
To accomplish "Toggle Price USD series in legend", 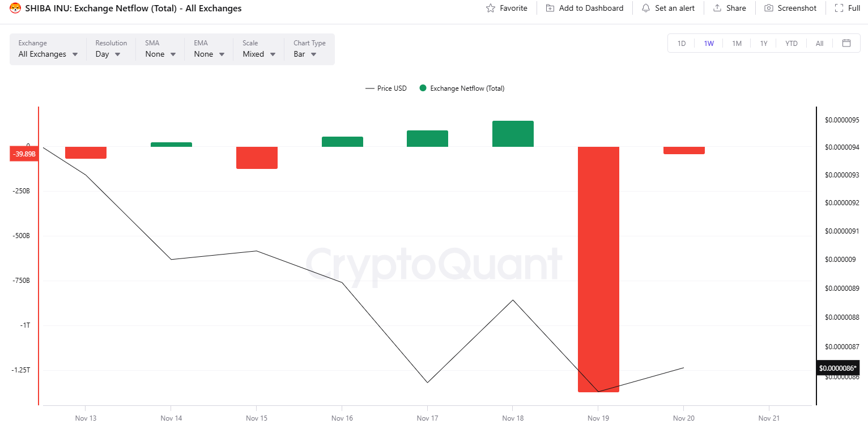I will tap(386, 88).
